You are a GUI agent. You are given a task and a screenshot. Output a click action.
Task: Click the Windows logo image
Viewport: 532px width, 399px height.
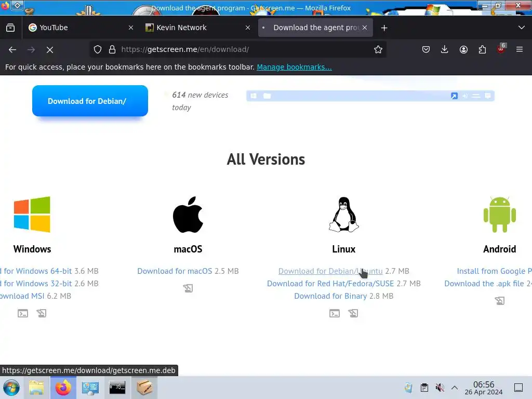pos(32,215)
